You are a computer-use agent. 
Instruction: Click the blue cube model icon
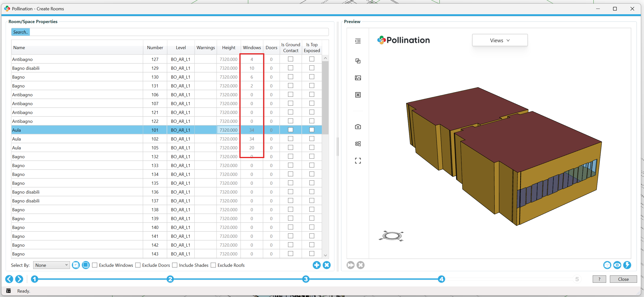[607, 265]
